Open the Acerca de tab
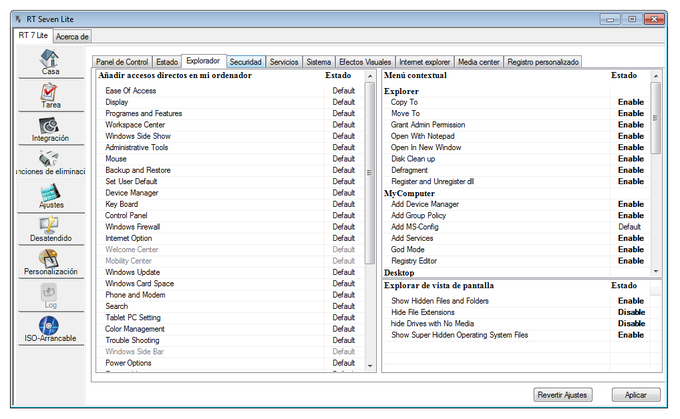Image resolution: width=680 pixels, height=419 pixels. pos(72,37)
